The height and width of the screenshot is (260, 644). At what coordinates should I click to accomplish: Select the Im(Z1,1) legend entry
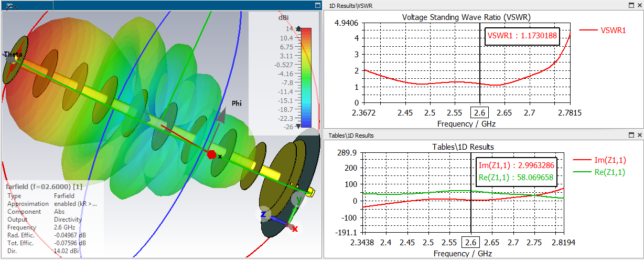coord(600,160)
